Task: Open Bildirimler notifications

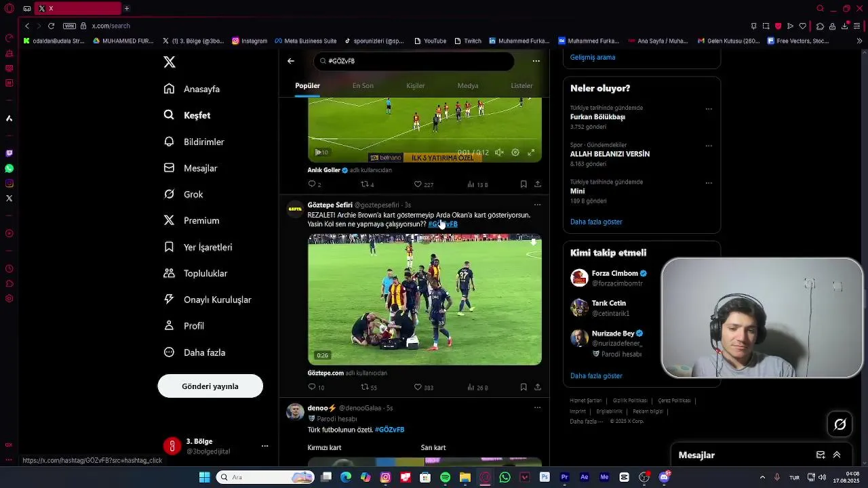Action: pos(194,142)
